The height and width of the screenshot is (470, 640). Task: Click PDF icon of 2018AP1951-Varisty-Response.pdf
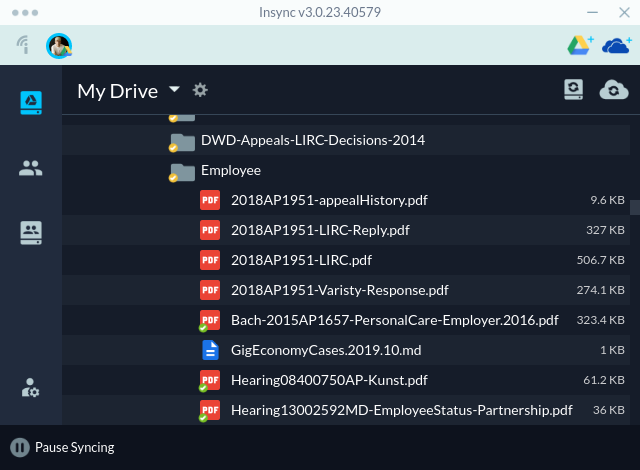[x=210, y=290]
